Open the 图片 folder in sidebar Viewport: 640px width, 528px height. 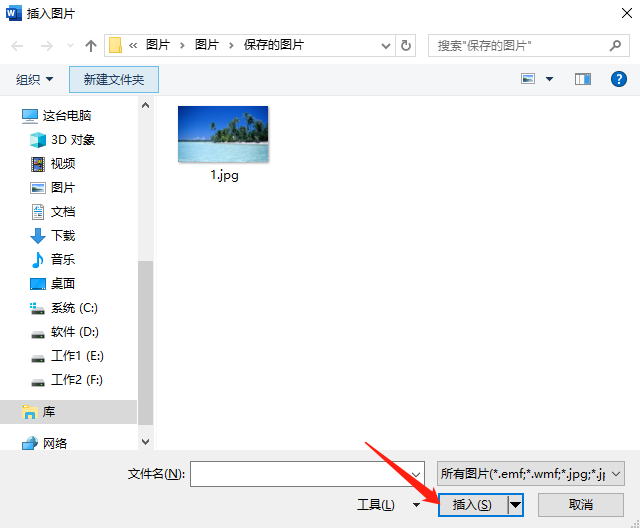(x=63, y=188)
